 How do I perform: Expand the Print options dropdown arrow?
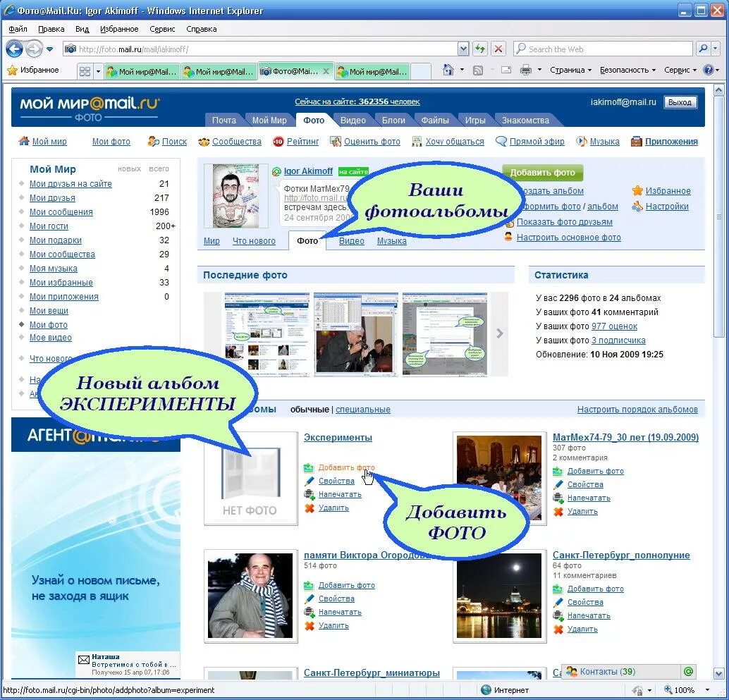[x=539, y=70]
